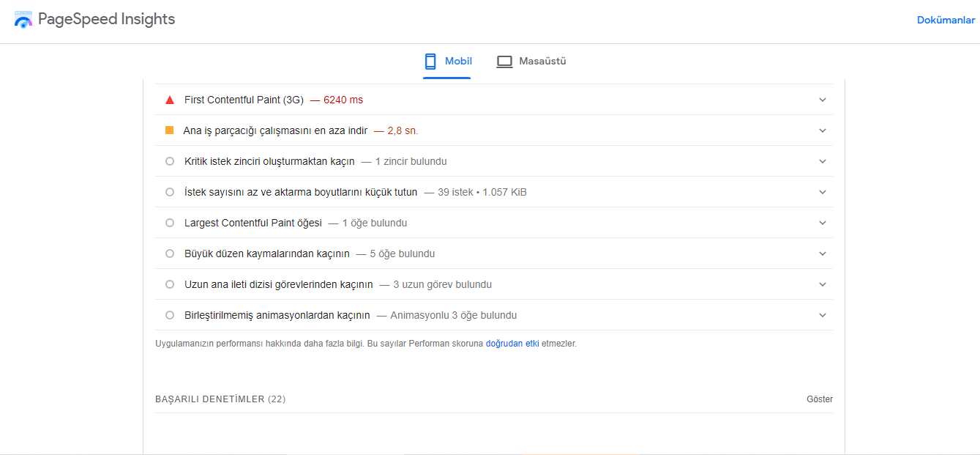Click the PageSpeed Insights logo icon

pos(23,19)
